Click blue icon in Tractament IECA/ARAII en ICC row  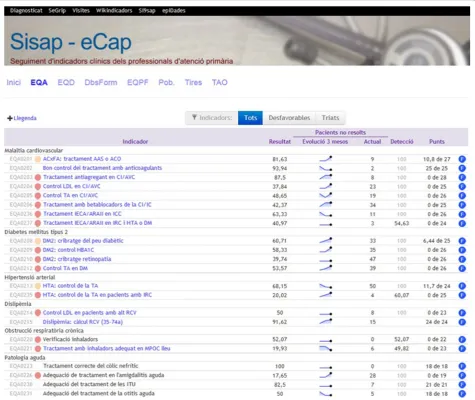[x=462, y=214]
